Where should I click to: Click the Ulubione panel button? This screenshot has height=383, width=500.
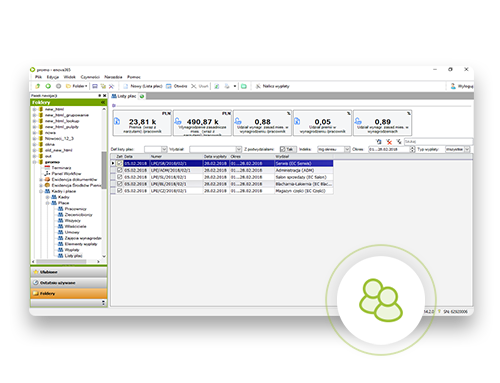click(69, 272)
